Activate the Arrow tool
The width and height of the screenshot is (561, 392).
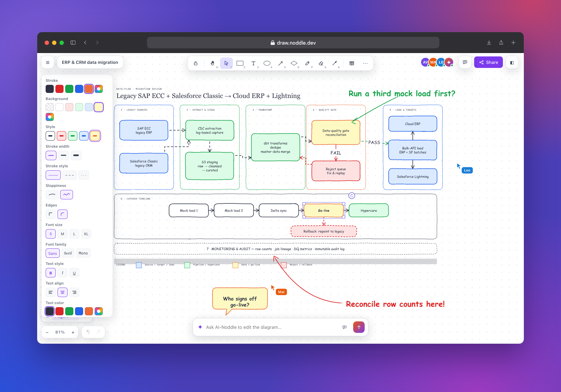click(280, 63)
